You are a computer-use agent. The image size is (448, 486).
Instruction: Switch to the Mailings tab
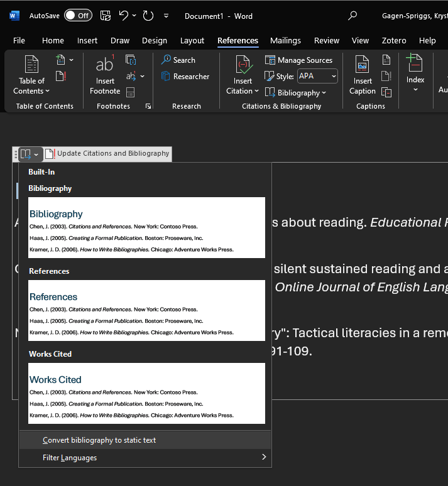(285, 40)
